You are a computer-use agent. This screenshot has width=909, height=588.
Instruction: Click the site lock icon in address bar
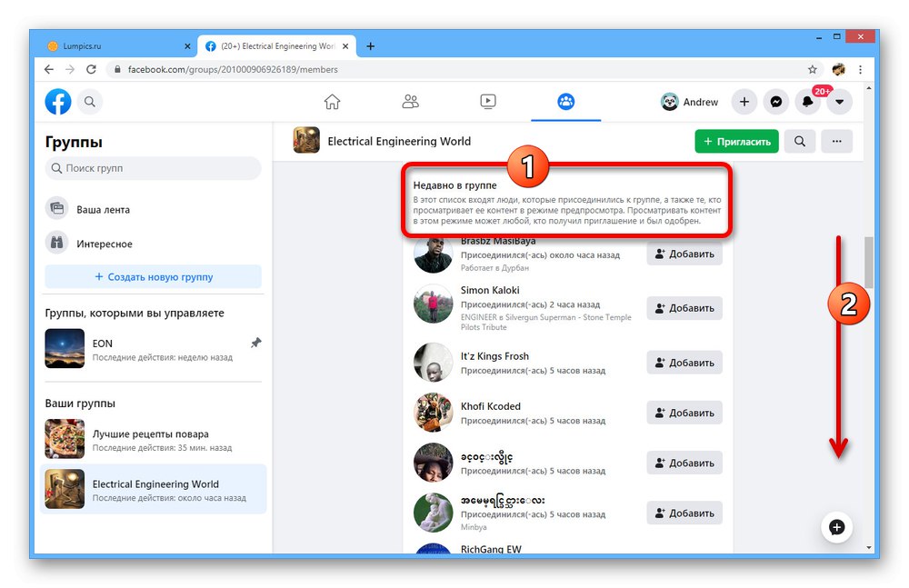tap(117, 70)
